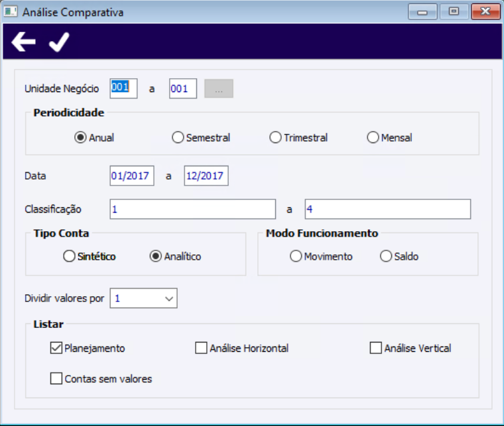504x426 pixels.
Task: Click the end date field 12/2017
Action: click(206, 176)
